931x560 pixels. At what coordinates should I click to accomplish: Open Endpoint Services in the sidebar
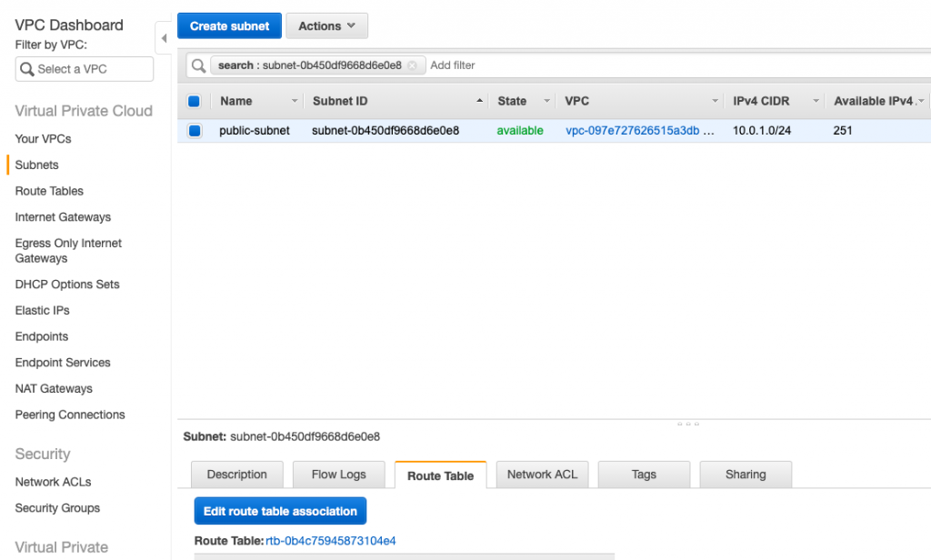point(63,363)
